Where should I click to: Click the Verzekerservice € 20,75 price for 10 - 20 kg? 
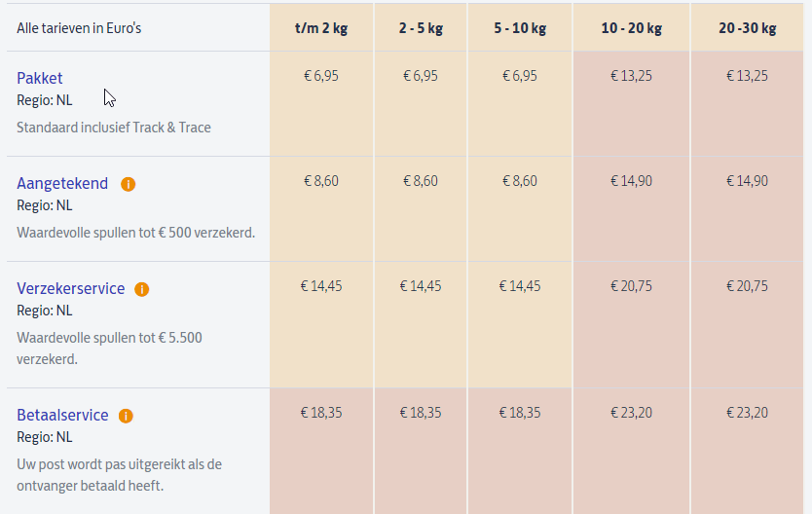[x=631, y=286]
